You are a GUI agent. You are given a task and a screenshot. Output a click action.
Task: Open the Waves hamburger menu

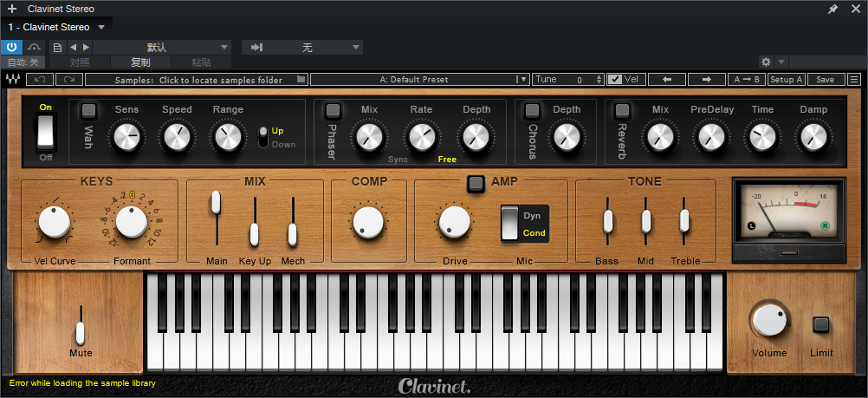point(855,79)
